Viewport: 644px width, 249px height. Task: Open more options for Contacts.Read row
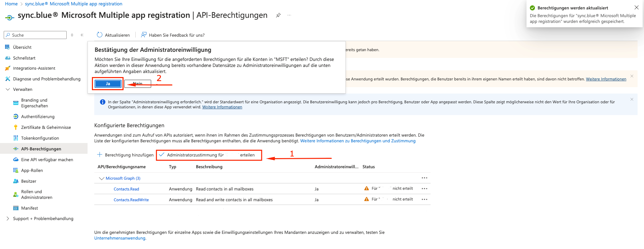pyautogui.click(x=424, y=189)
